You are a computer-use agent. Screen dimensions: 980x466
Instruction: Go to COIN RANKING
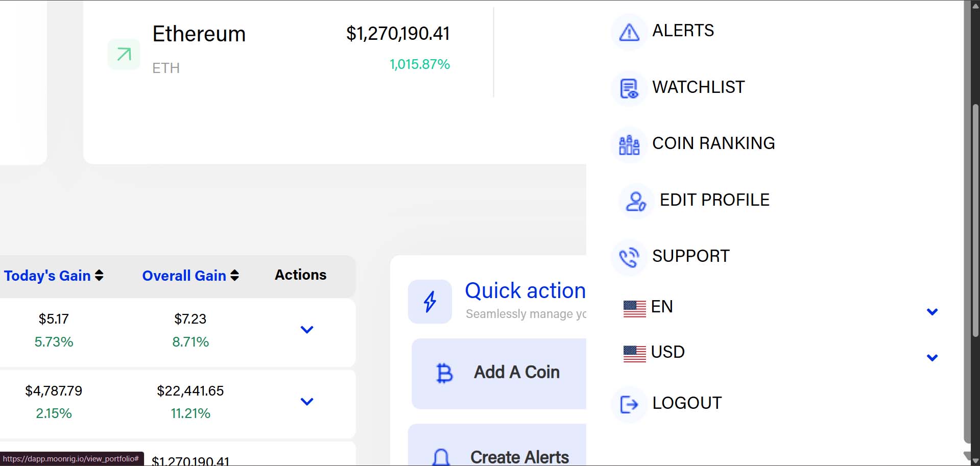pos(713,143)
